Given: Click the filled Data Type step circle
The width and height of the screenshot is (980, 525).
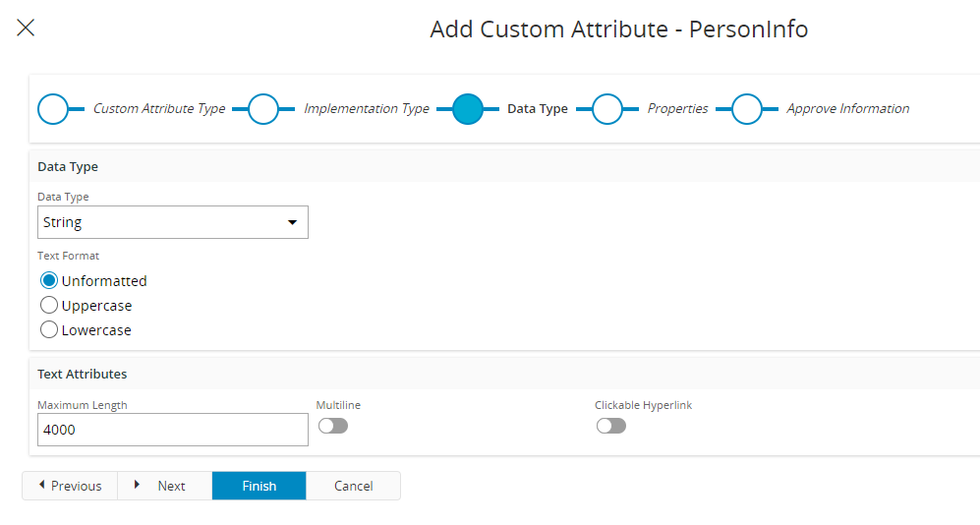Looking at the screenshot, I should click(x=468, y=109).
